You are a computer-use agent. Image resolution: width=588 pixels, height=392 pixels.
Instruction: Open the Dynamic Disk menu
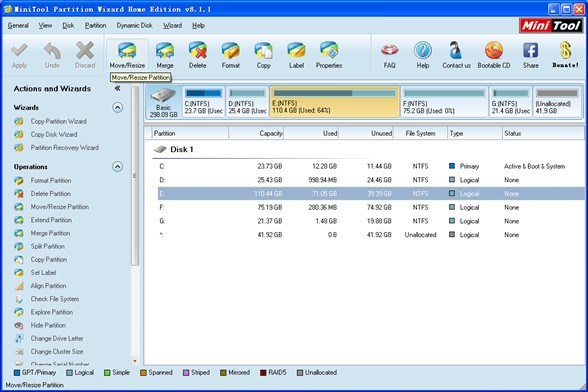pos(134,26)
